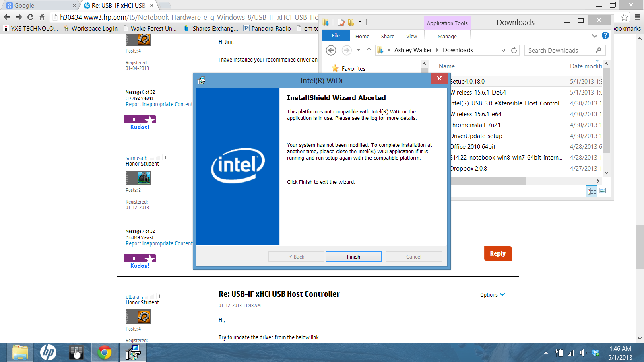Select Favorites in navigation pane
The image size is (644, 362).
click(x=353, y=69)
